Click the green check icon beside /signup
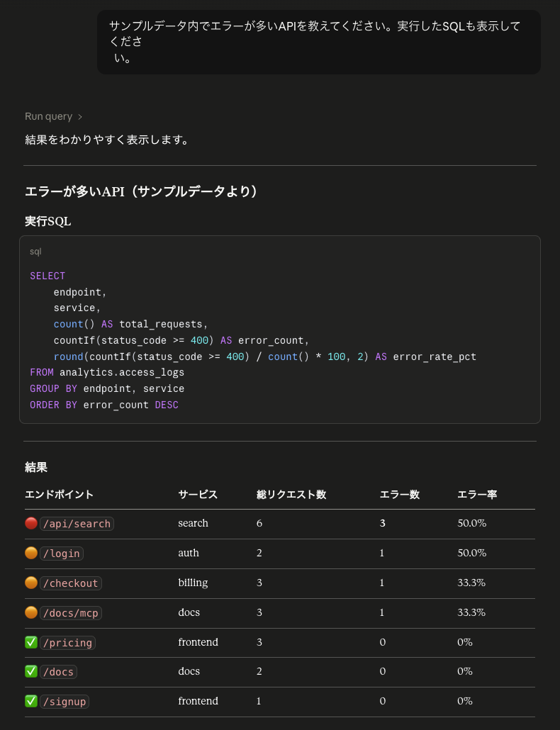Image resolution: width=560 pixels, height=730 pixels. click(x=31, y=701)
